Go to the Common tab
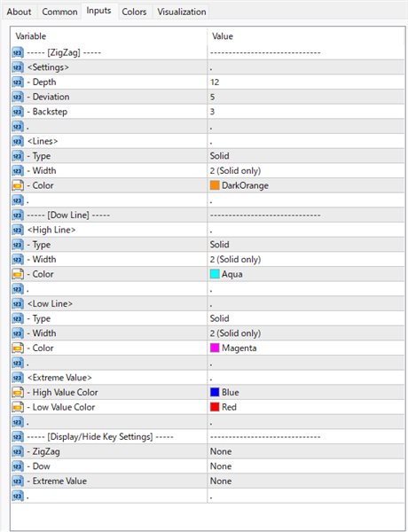Image resolution: width=408 pixels, height=532 pixels. click(x=59, y=12)
